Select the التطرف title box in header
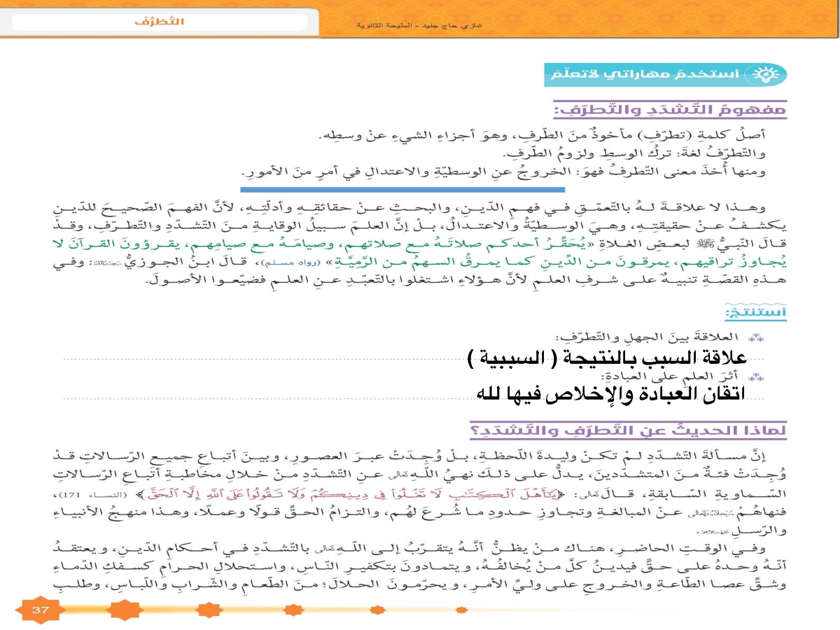This screenshot has width=840, height=630. [160, 22]
